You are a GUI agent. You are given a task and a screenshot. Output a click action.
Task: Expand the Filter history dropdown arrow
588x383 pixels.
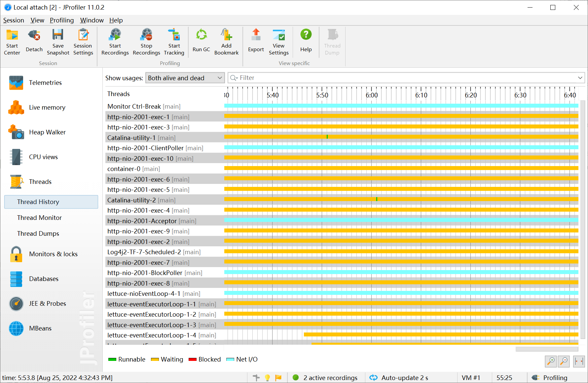click(x=580, y=78)
